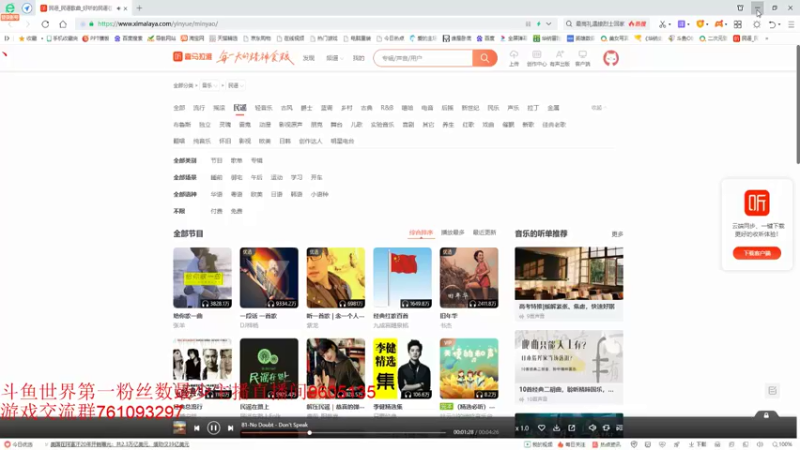The height and width of the screenshot is (450, 800).
Task: Click the orange search button
Action: click(485, 58)
